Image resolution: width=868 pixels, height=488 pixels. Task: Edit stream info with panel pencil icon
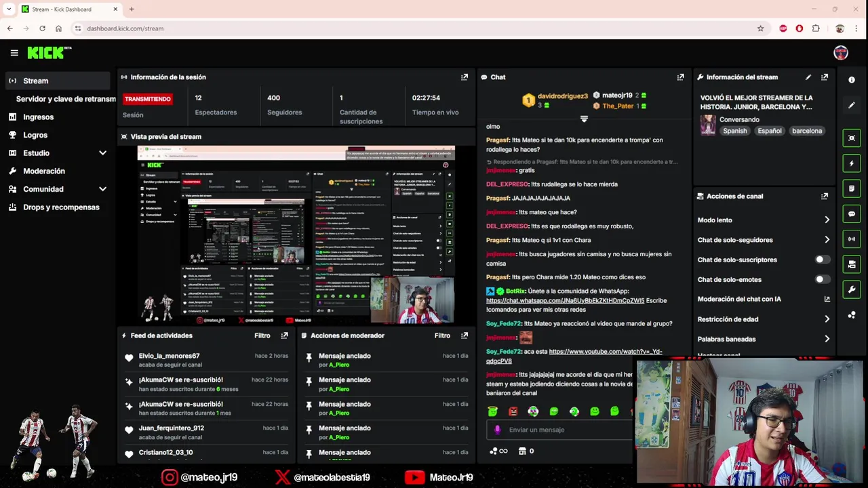pos(808,77)
